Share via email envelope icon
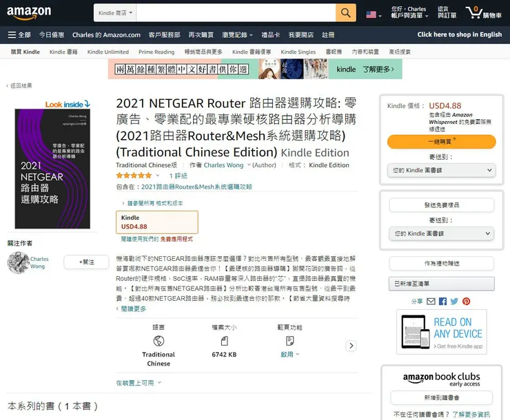Screen dimensions: 510x420 [431, 302]
